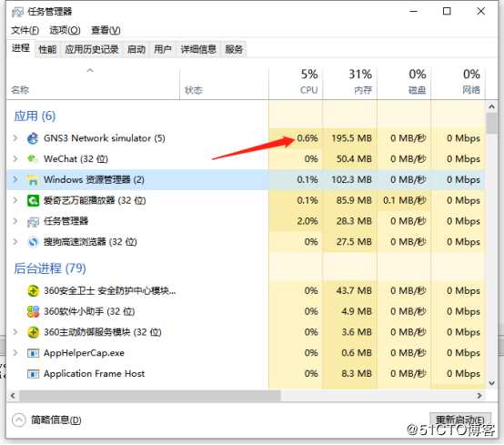Image resolution: width=504 pixels, height=445 pixels.
Task: Click the 360安全卫士 安全防护中心 icon
Action: tap(33, 291)
